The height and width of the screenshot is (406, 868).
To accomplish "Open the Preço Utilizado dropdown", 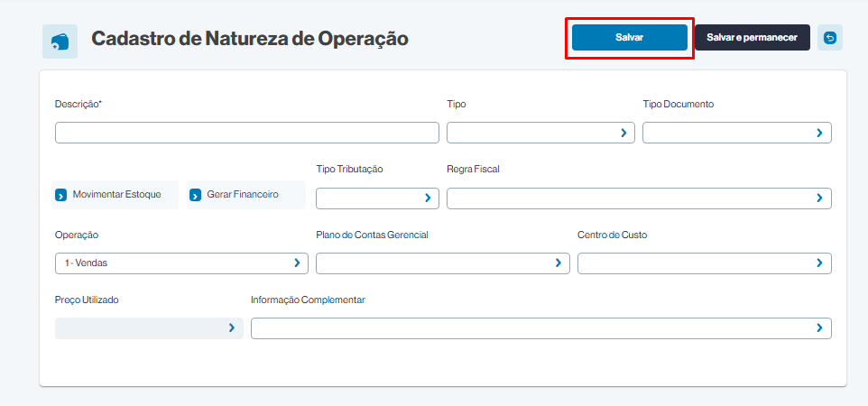I will click(149, 328).
